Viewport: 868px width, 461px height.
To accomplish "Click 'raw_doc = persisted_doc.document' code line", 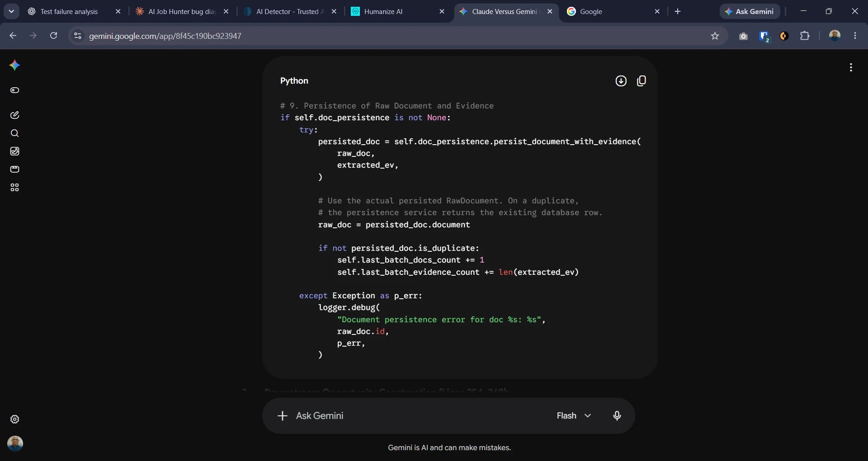I will (394, 225).
